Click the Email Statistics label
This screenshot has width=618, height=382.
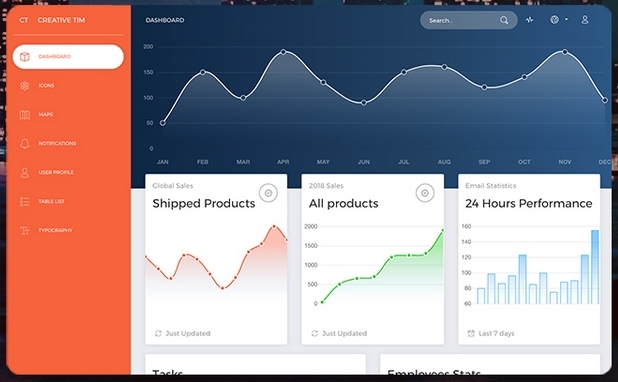tap(491, 186)
